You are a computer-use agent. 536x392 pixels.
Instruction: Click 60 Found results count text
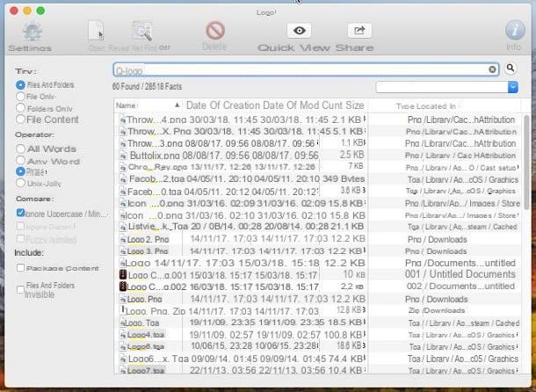click(147, 86)
